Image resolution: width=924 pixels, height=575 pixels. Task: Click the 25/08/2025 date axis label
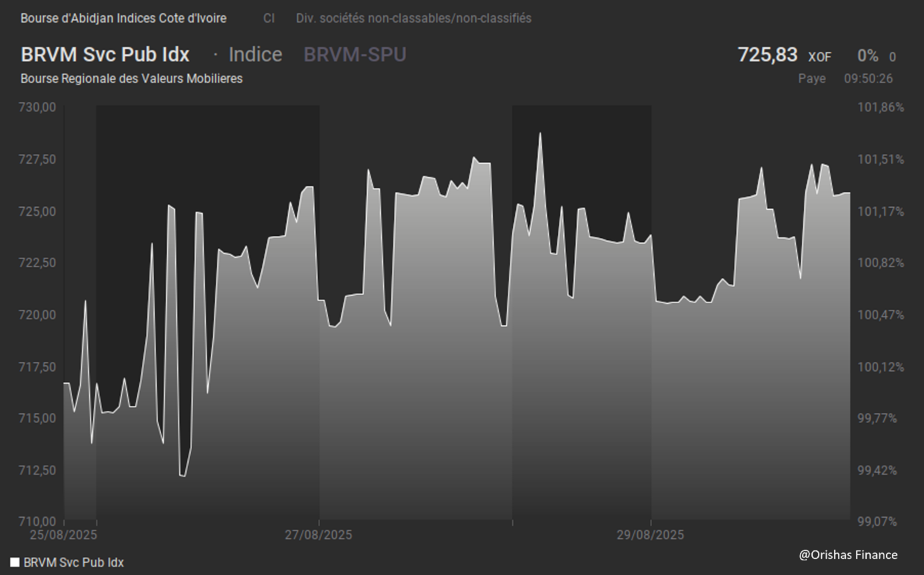point(63,535)
